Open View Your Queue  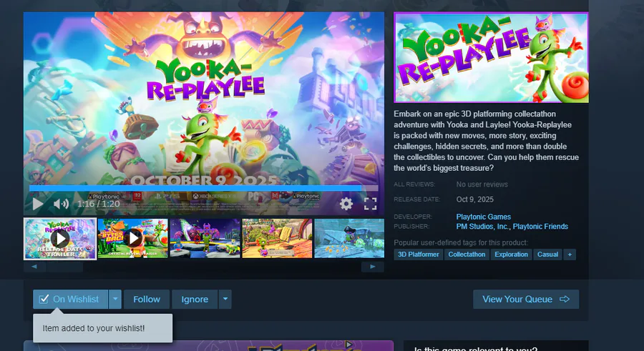pyautogui.click(x=526, y=300)
